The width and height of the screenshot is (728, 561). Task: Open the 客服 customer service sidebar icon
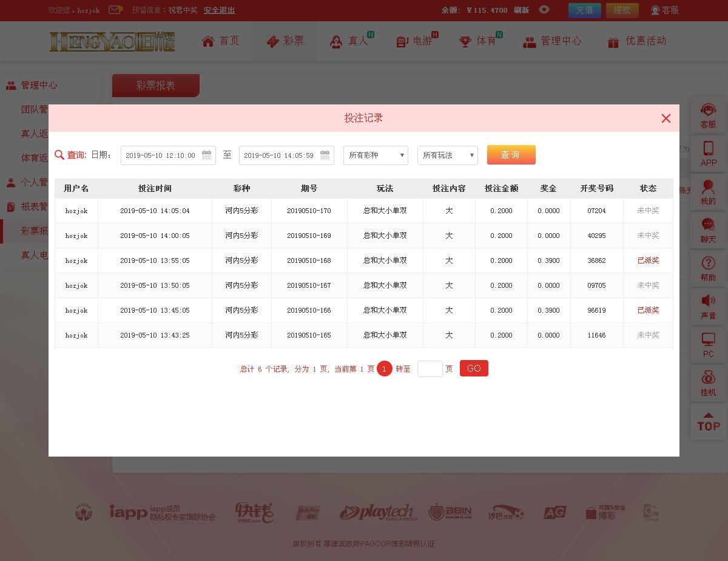coord(708,115)
